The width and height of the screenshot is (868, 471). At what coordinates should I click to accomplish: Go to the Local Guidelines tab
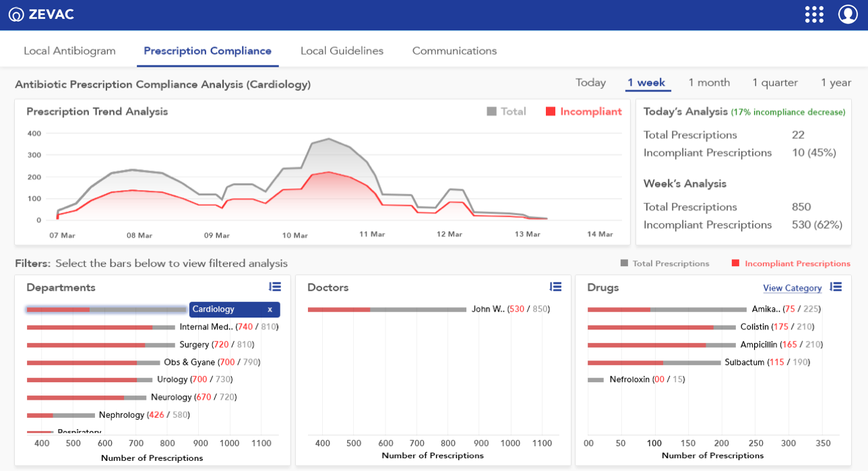342,51
